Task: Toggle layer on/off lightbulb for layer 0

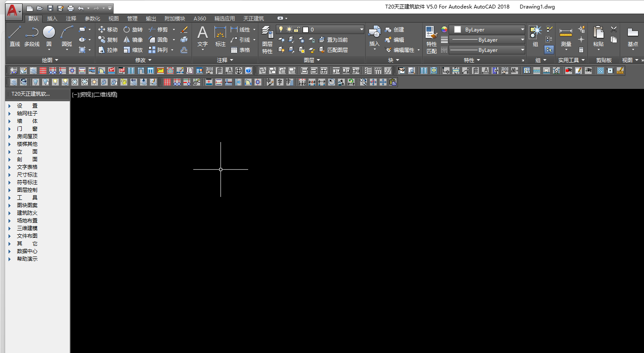Action: (281, 29)
